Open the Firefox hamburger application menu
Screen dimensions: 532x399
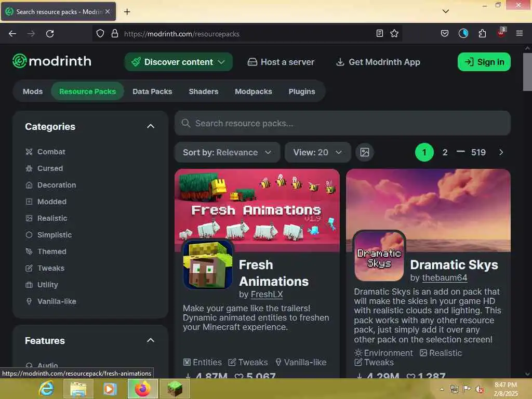[x=519, y=33]
